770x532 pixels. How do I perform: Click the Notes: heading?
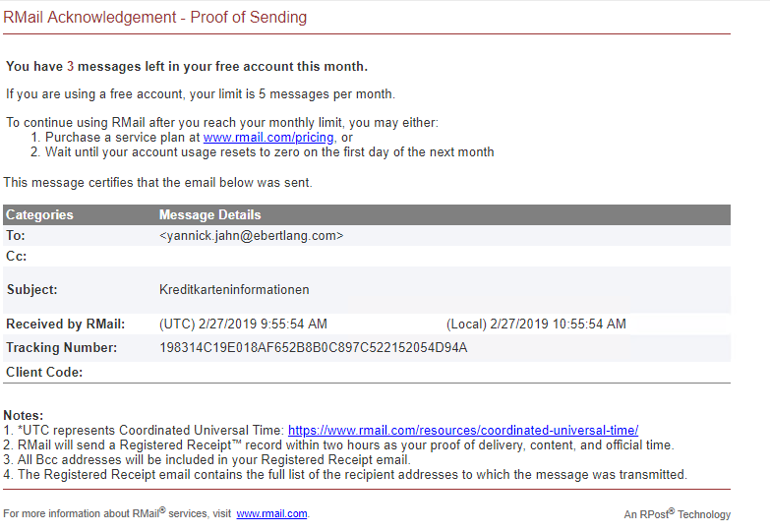[24, 416]
